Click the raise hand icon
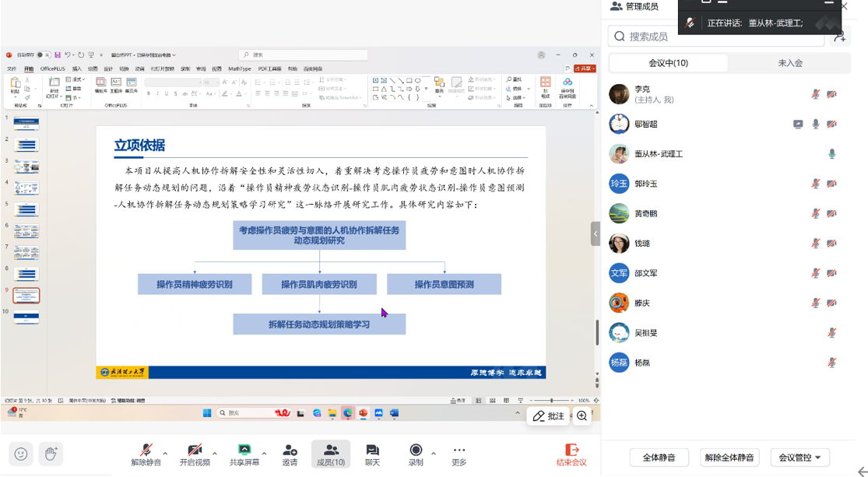The height and width of the screenshot is (477, 868). click(x=51, y=454)
